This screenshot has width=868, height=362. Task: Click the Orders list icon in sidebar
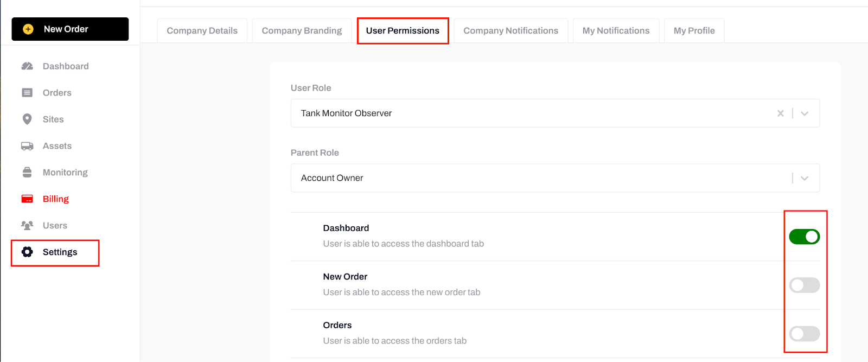[x=27, y=93]
